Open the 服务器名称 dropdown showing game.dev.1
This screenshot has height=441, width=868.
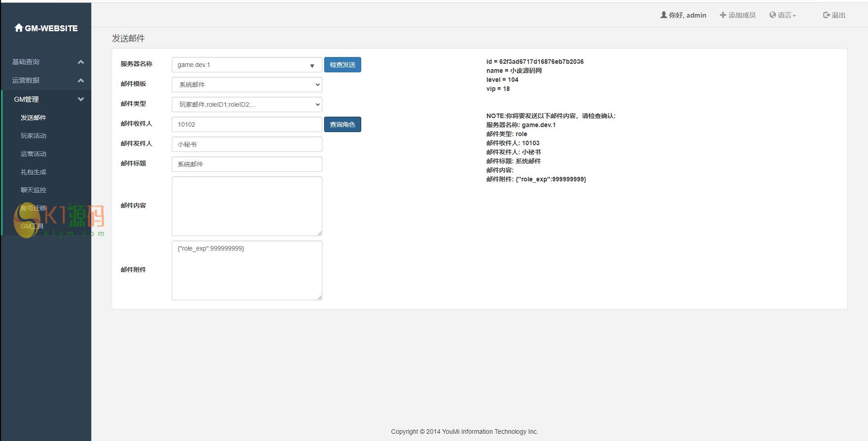[247, 65]
